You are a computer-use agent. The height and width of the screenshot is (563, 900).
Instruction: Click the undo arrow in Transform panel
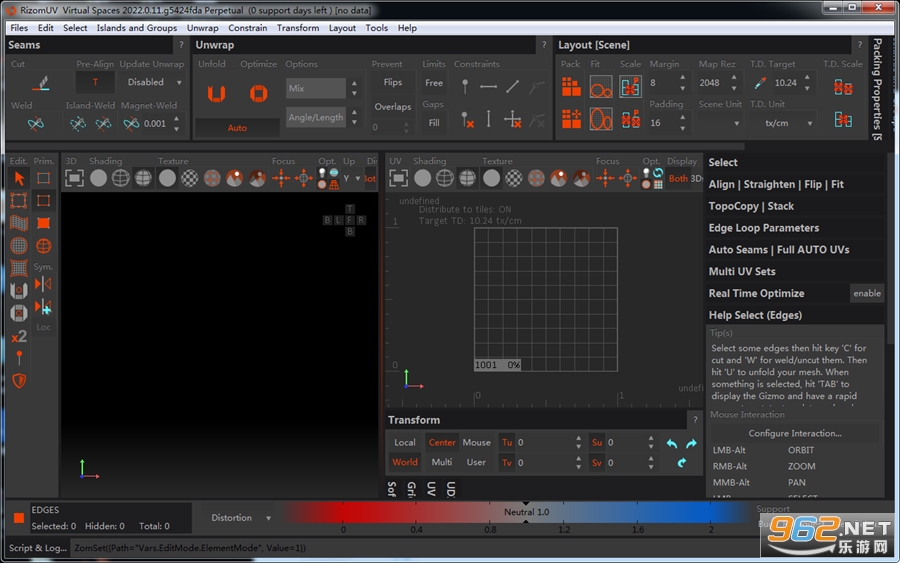pos(672,444)
